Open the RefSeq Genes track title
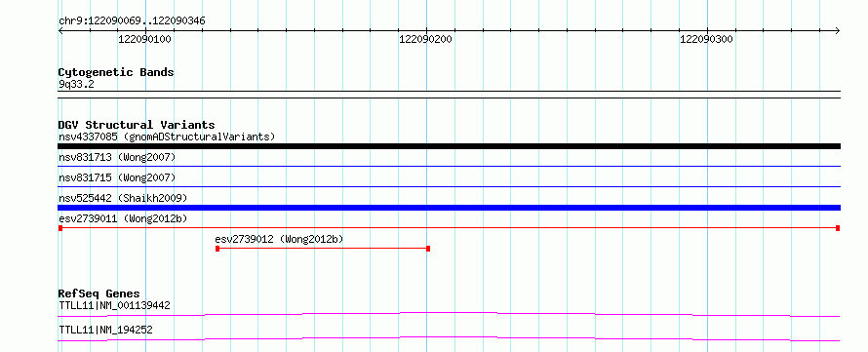868x352 pixels. [99, 293]
